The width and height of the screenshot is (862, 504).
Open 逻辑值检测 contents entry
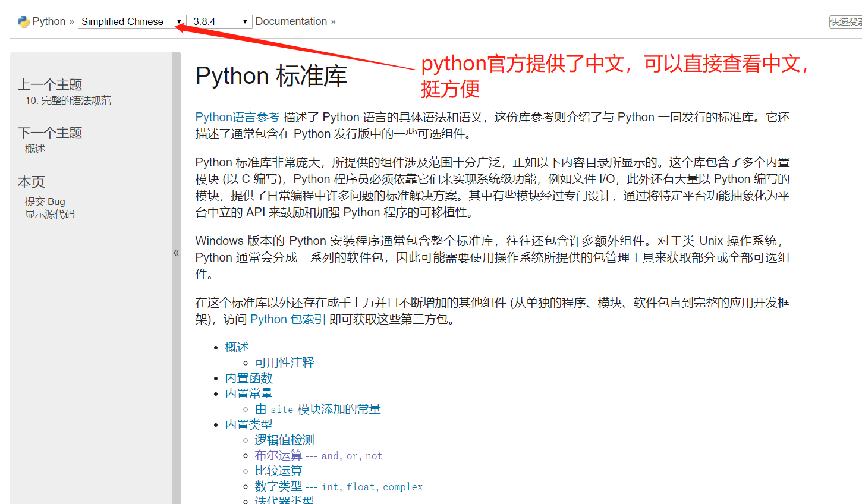[285, 440]
